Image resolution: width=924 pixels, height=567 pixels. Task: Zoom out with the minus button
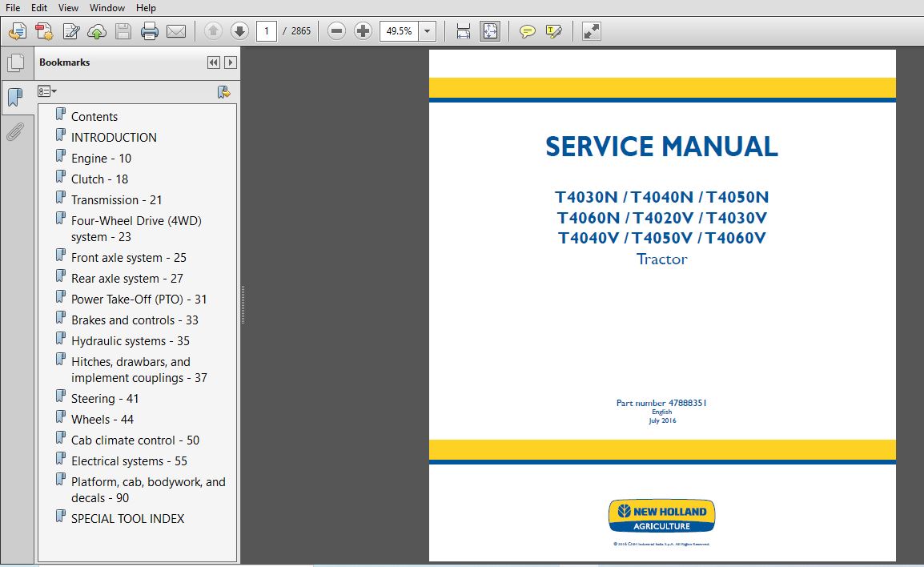tap(336, 31)
